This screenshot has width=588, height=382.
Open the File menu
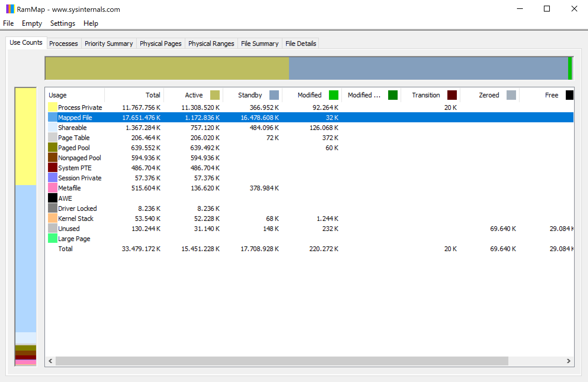coord(8,23)
